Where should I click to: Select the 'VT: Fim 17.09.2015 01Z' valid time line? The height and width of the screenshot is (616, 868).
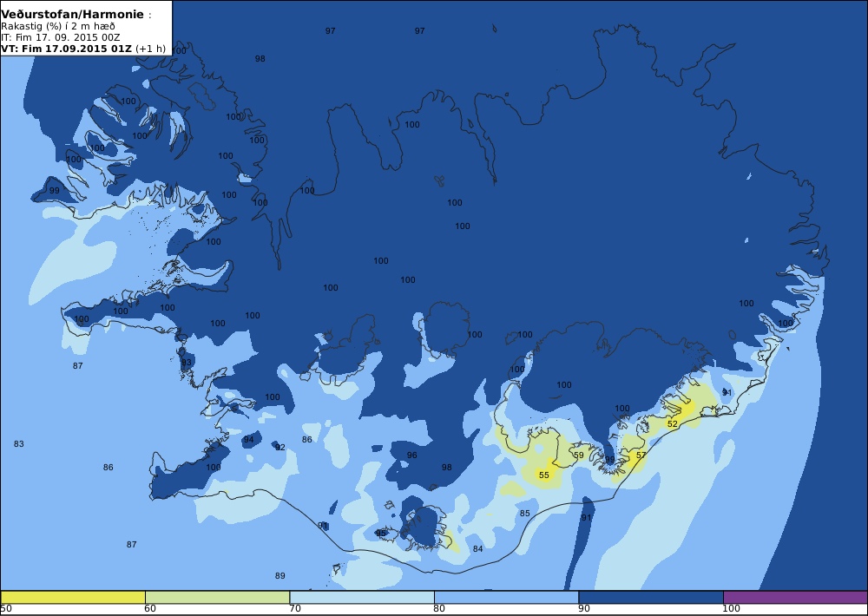83,48
